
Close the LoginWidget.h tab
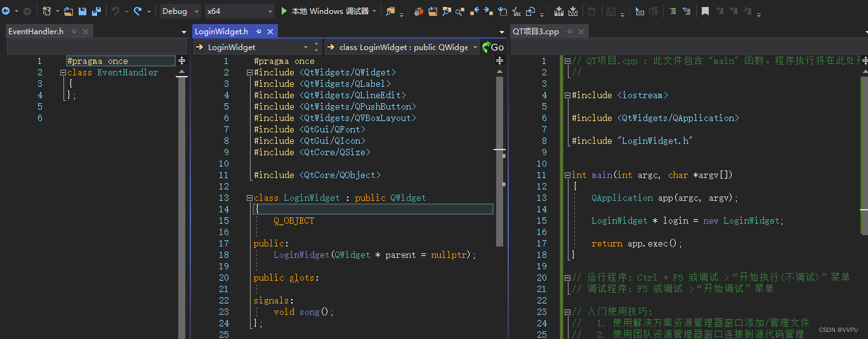tap(270, 31)
